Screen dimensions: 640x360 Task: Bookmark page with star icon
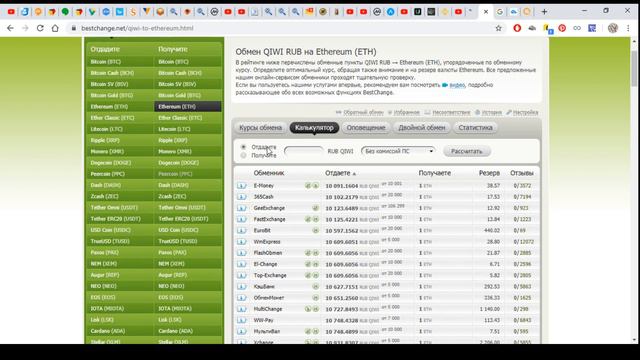click(498, 28)
